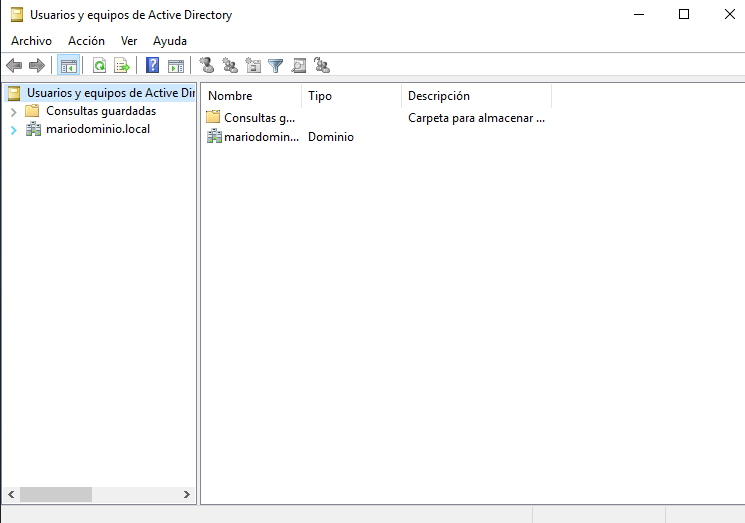Screen dimensions: 745x523
Task: Toggle the show/hide console tree button
Action: pos(68,65)
